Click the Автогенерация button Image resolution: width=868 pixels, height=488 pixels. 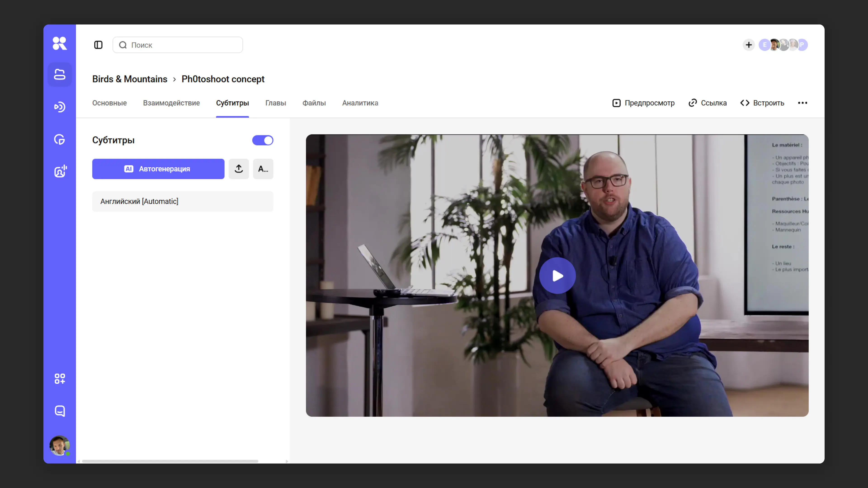pos(158,169)
